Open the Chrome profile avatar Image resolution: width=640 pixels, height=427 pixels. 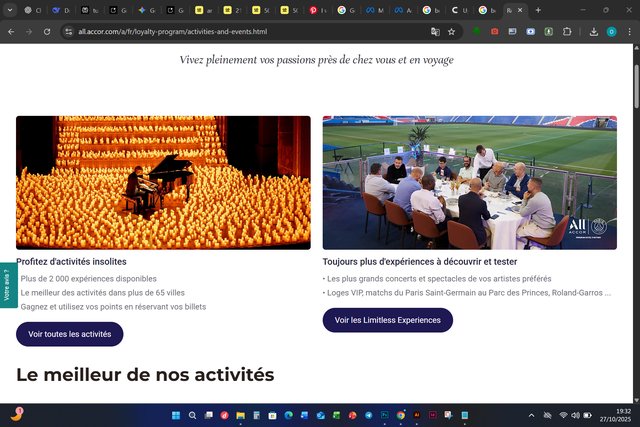[611, 31]
